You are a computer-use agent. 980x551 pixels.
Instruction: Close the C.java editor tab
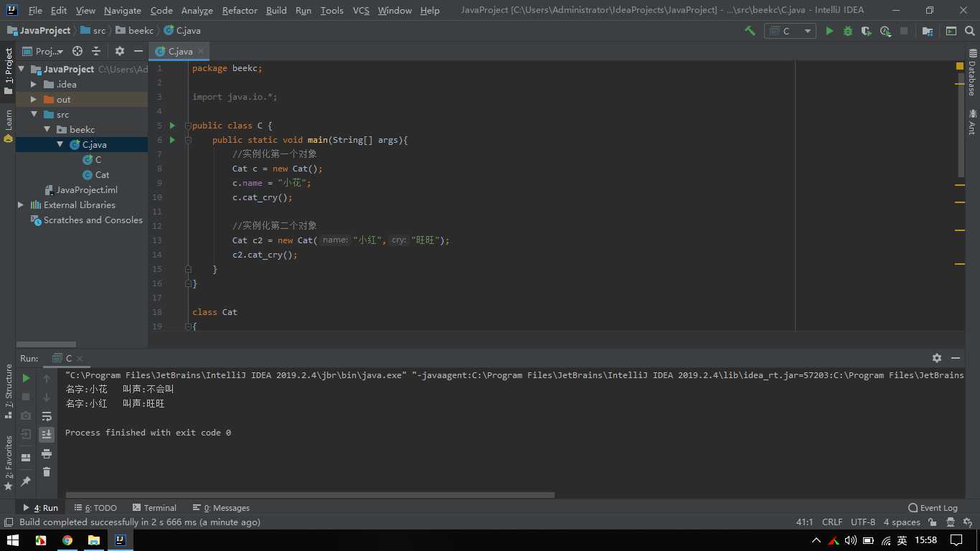point(202,52)
